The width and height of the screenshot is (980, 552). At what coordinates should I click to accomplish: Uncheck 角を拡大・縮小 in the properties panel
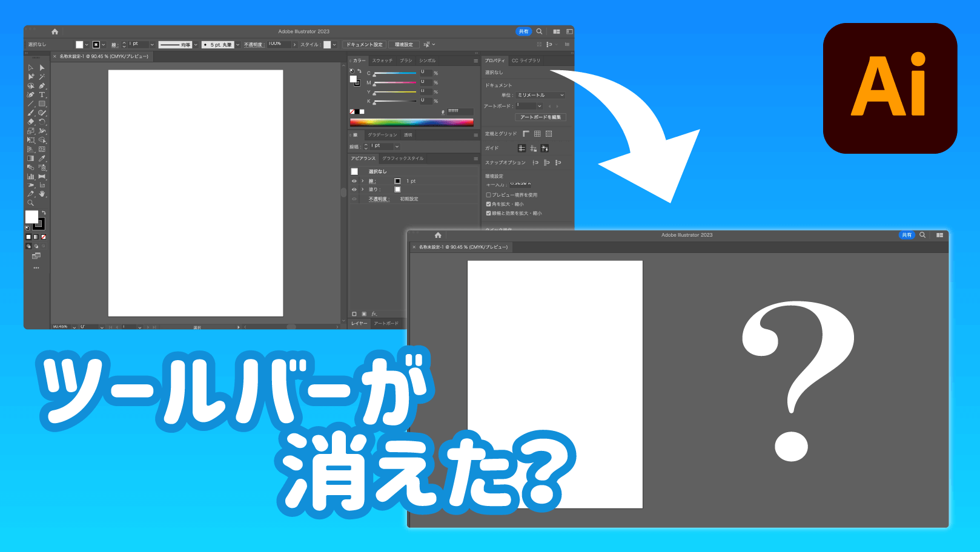click(488, 204)
